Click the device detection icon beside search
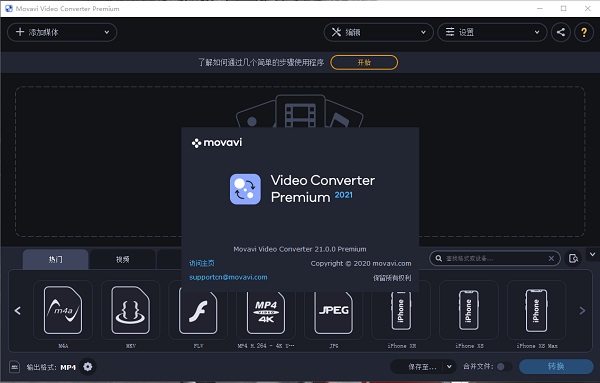 (573, 259)
